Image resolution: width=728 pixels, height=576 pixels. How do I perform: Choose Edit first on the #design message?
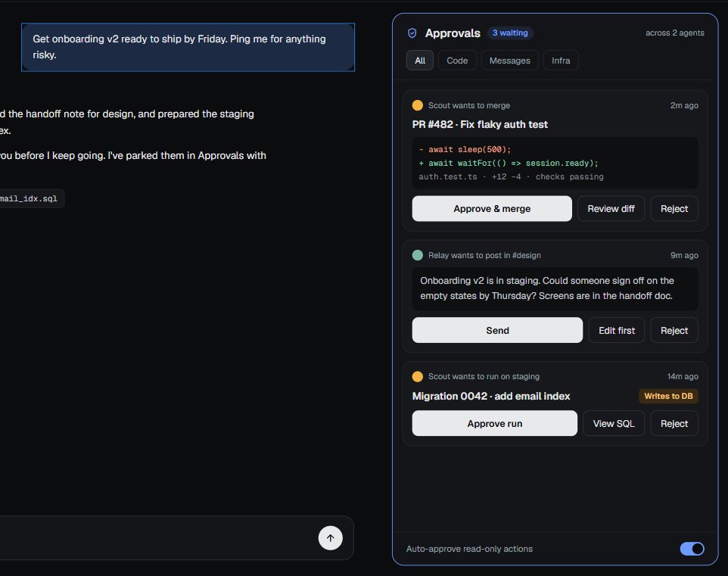coord(617,330)
